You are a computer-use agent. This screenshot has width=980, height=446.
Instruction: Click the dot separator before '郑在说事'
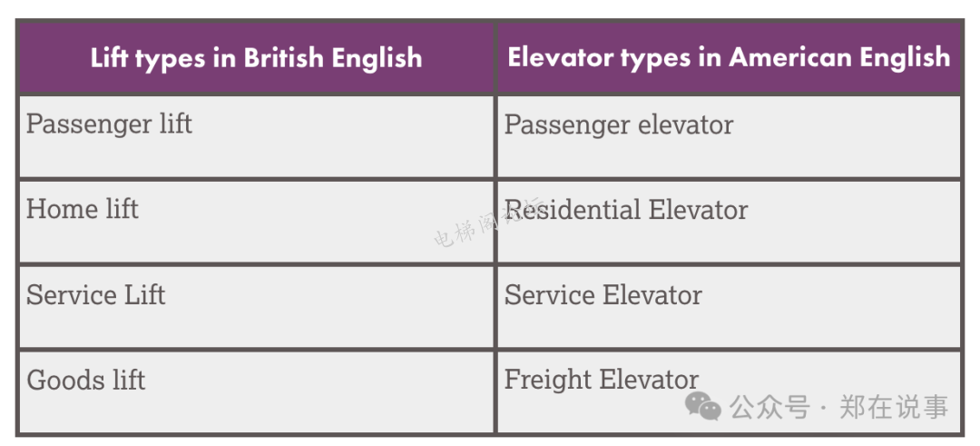pyautogui.click(x=823, y=408)
